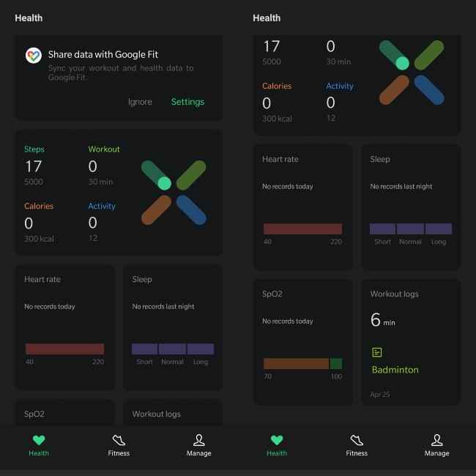The image size is (476, 476).
Task: Tap the step count 17 in right screen
Action: (x=272, y=46)
